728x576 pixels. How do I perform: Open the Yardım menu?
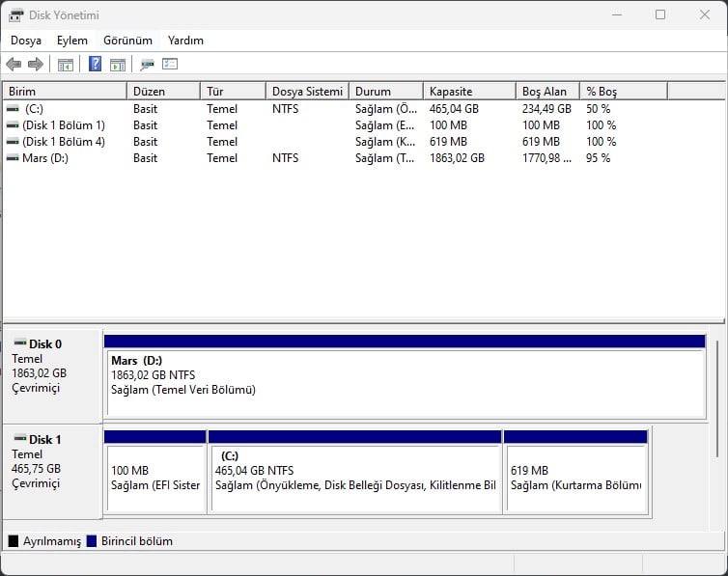coord(185,41)
